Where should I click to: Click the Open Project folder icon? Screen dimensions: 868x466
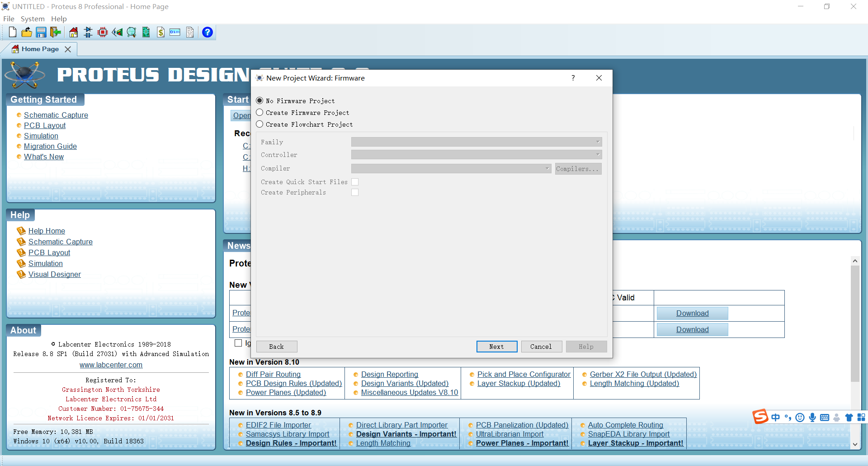click(27, 32)
